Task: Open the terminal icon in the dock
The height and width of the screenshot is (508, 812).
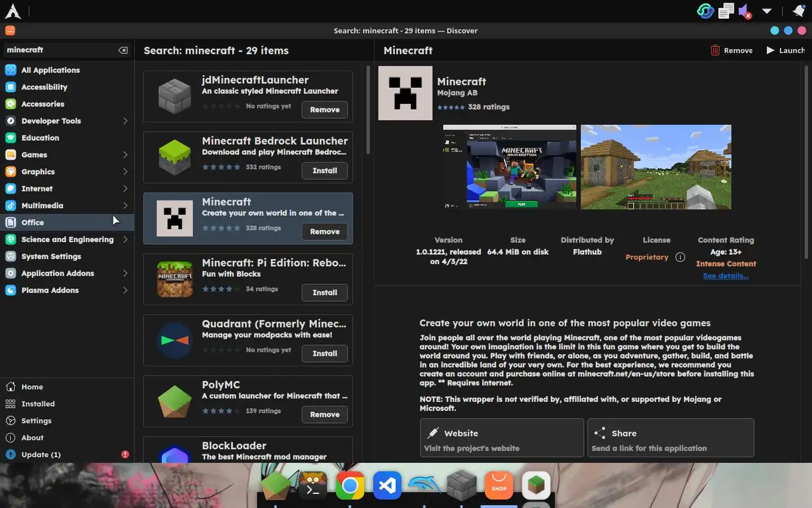Action: [x=312, y=485]
